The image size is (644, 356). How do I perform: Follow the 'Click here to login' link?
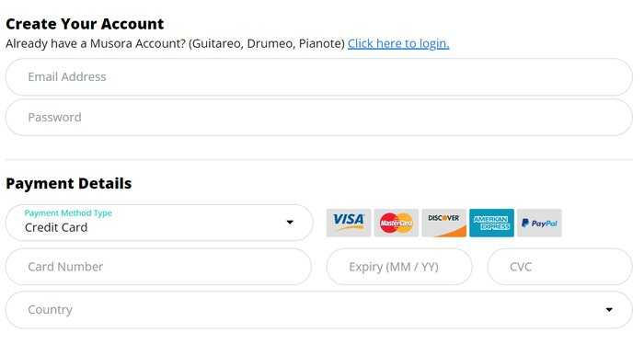(x=398, y=43)
